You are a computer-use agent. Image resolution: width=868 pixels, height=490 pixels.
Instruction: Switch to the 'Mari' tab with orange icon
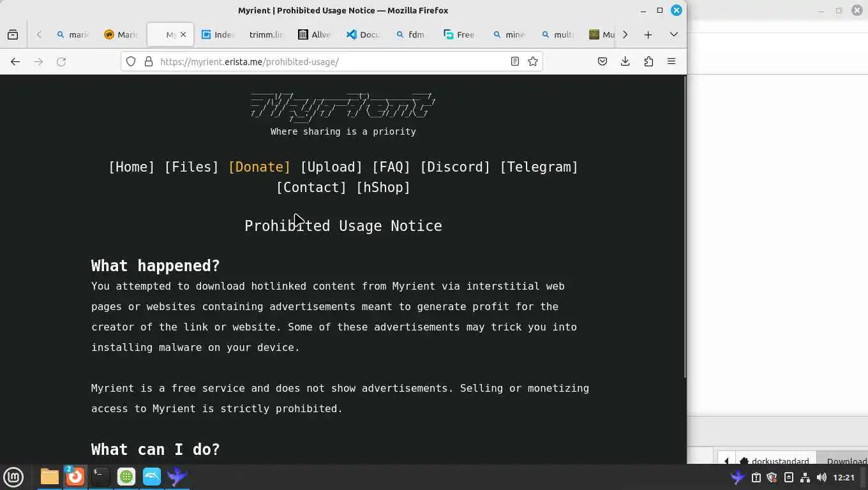121,34
